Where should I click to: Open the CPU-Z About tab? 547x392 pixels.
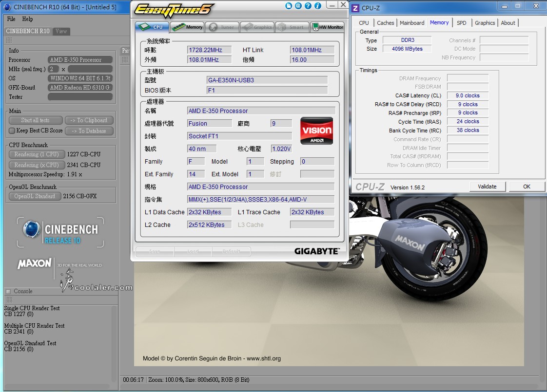tap(508, 23)
